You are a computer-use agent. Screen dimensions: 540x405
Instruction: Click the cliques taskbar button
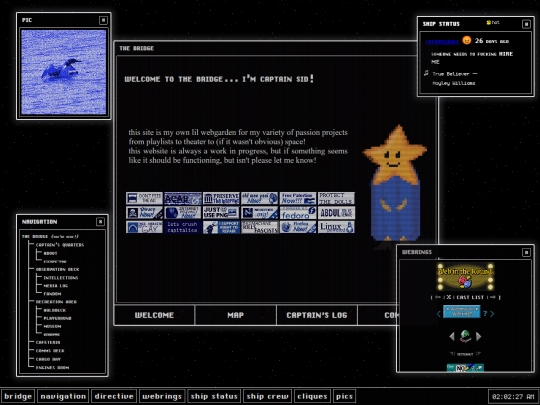tap(312, 396)
